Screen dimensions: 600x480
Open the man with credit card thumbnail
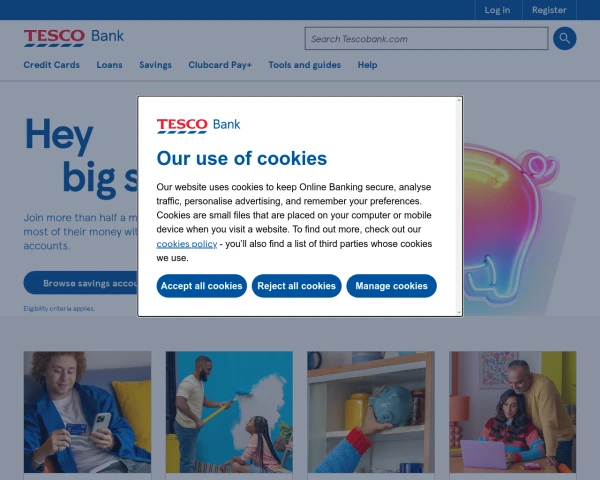pyautogui.click(x=87, y=412)
